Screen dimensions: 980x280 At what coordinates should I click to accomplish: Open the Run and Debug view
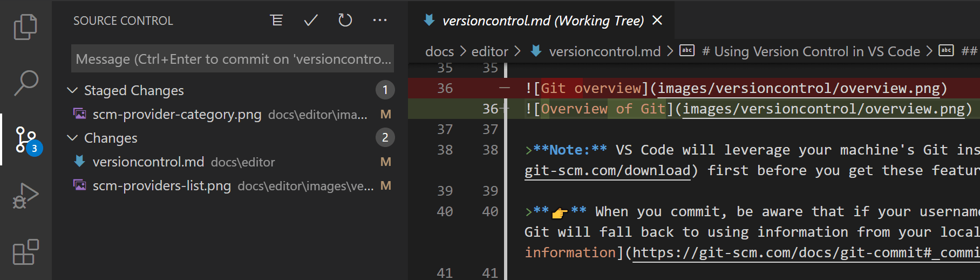pos(25,196)
